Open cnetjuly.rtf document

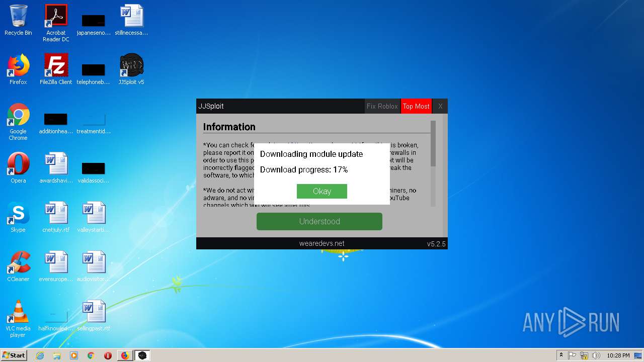click(x=56, y=217)
